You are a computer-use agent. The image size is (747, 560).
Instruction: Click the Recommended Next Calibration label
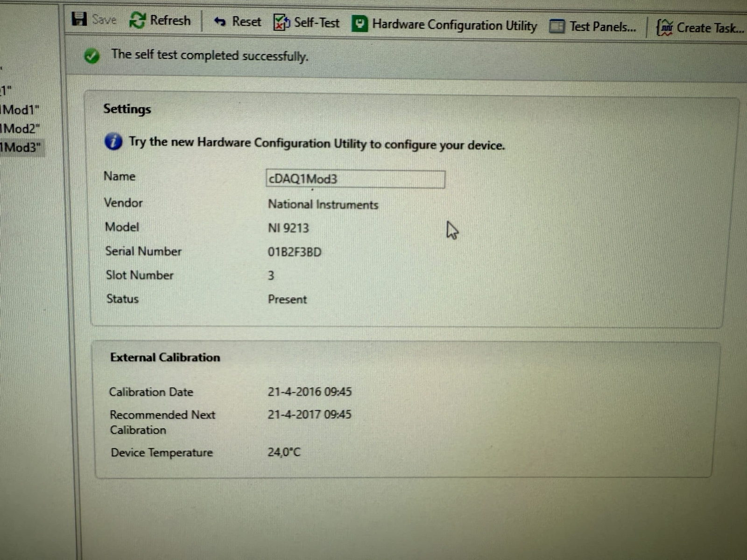coord(162,422)
